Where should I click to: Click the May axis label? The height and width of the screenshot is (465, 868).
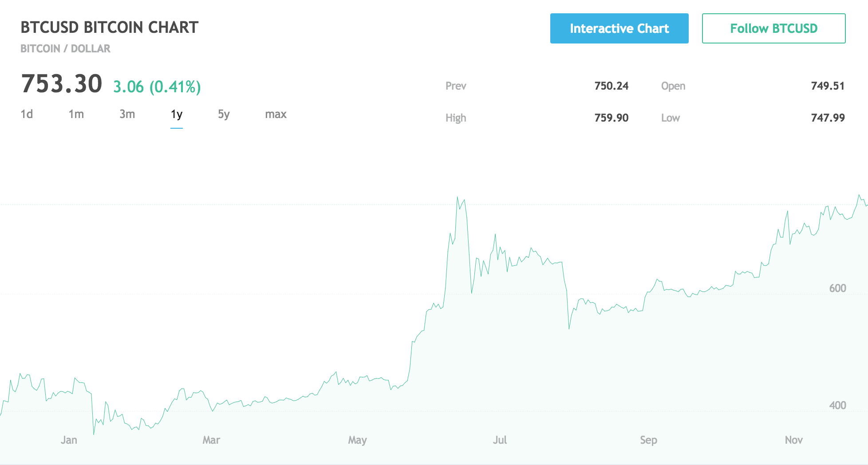[x=357, y=440]
